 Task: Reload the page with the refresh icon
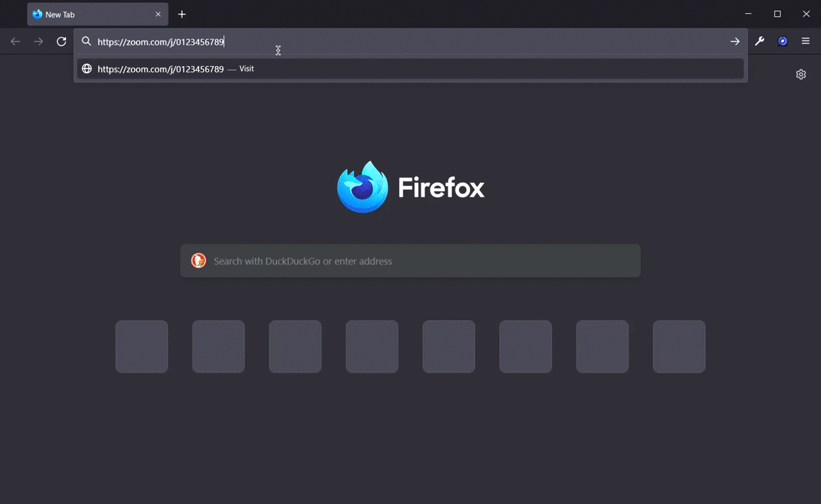(x=62, y=42)
